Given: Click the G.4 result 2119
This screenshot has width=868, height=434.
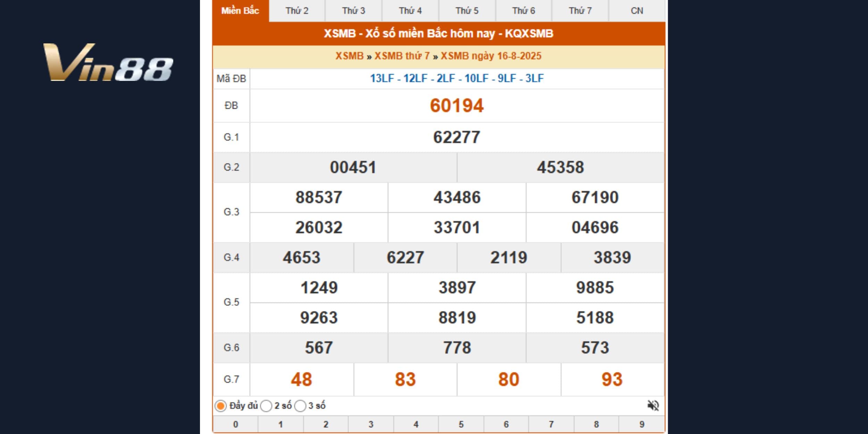Looking at the screenshot, I should [x=509, y=258].
